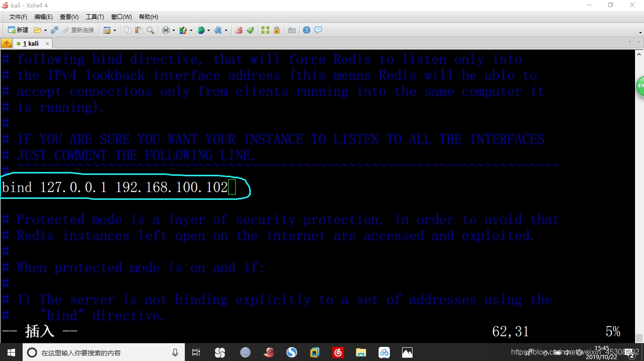Open the Photos app taskbar icon
644x361 pixels.
coord(407,353)
